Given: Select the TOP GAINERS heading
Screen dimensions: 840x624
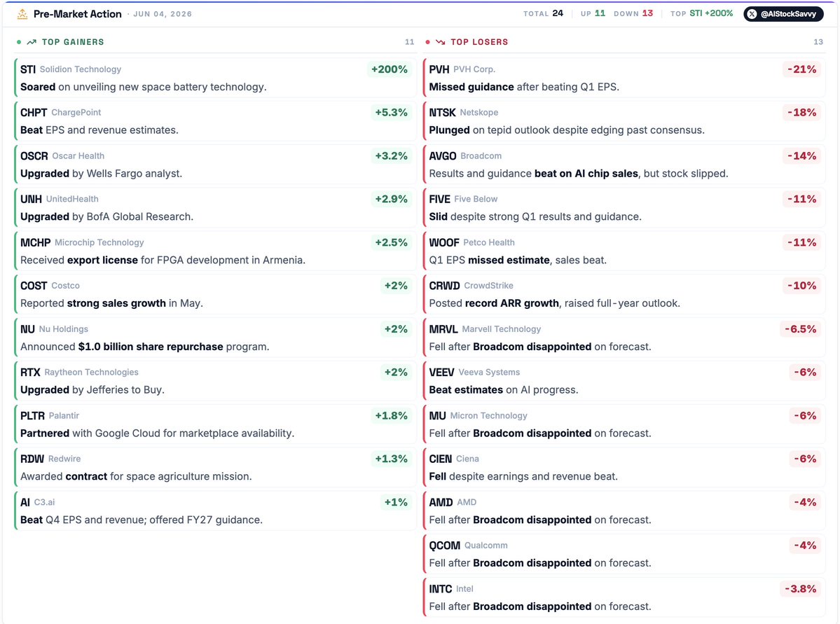Looking at the screenshot, I should 73,42.
